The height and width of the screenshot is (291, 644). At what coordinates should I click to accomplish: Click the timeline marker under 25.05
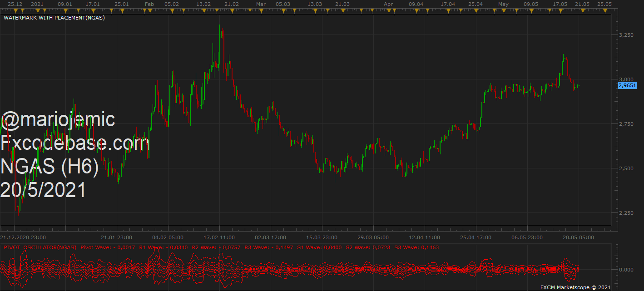605,10
